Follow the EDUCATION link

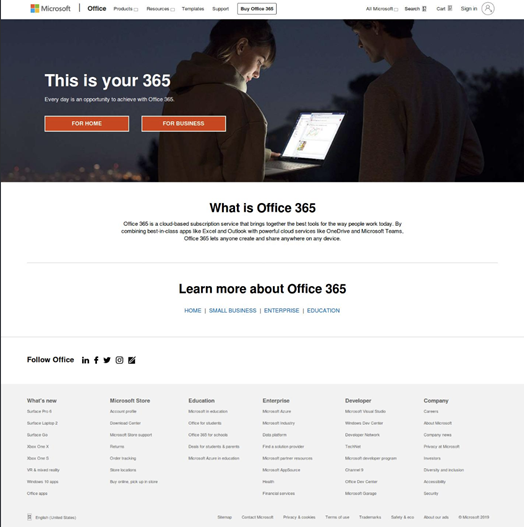pos(323,311)
